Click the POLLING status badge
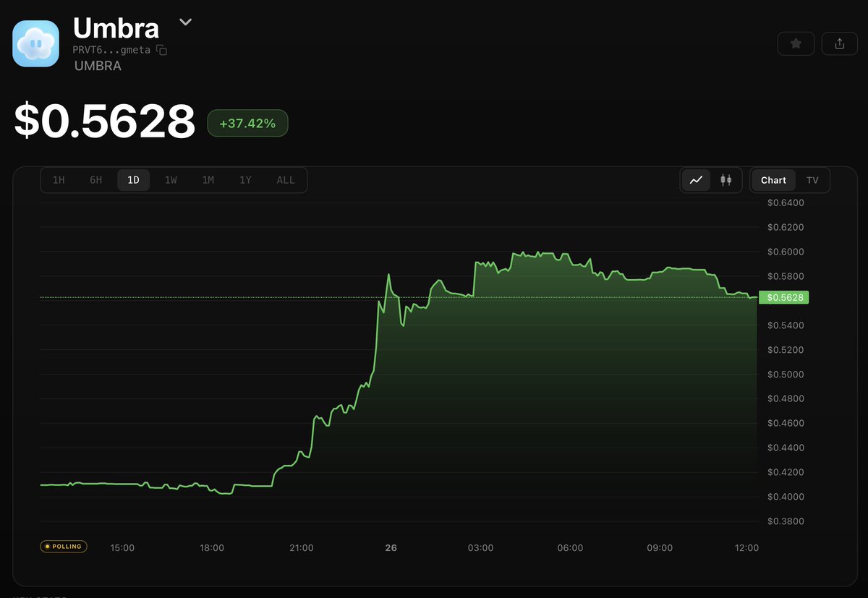The image size is (868, 598). (64, 547)
